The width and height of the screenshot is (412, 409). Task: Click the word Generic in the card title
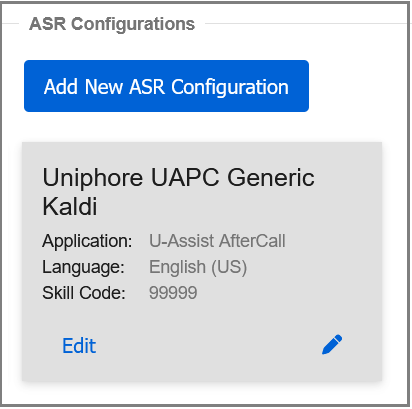271,177
